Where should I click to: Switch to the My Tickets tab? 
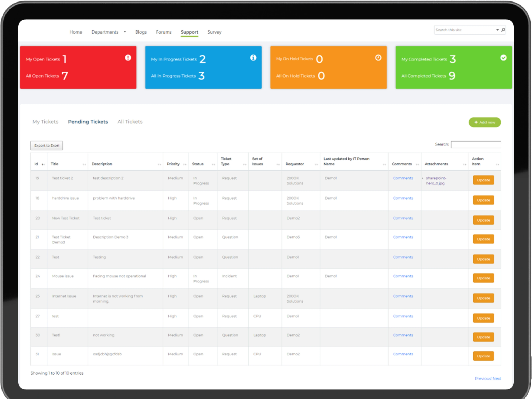point(45,122)
